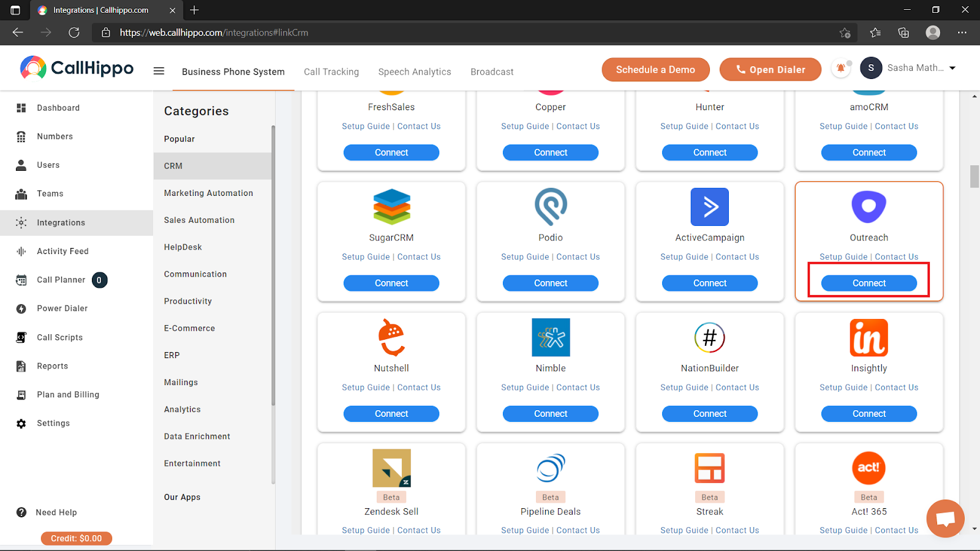Open Speech Analytics tab
The width and height of the screenshot is (980, 551).
[415, 72]
